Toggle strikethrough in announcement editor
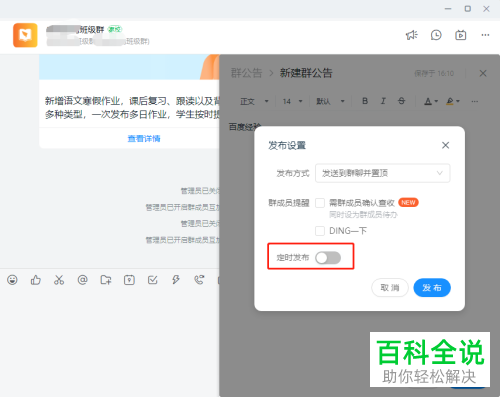The height and width of the screenshot is (397, 500). pos(402,101)
